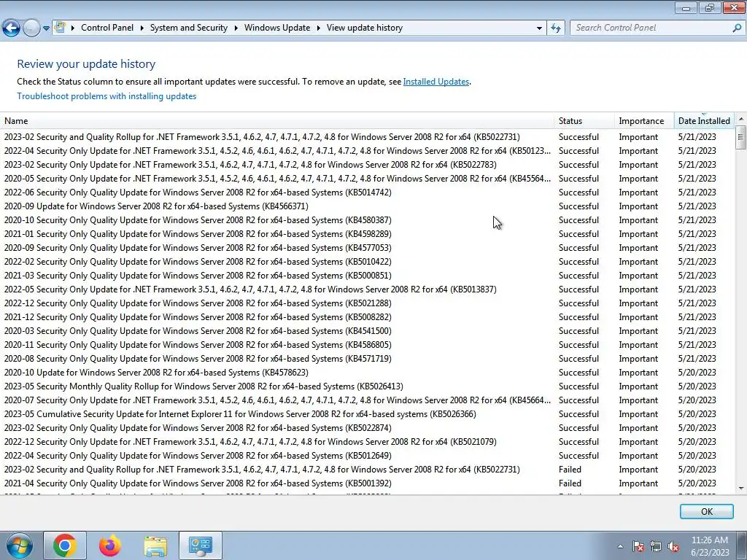
Task: Open Troubleshoot problems with installing updates
Action: coord(107,96)
